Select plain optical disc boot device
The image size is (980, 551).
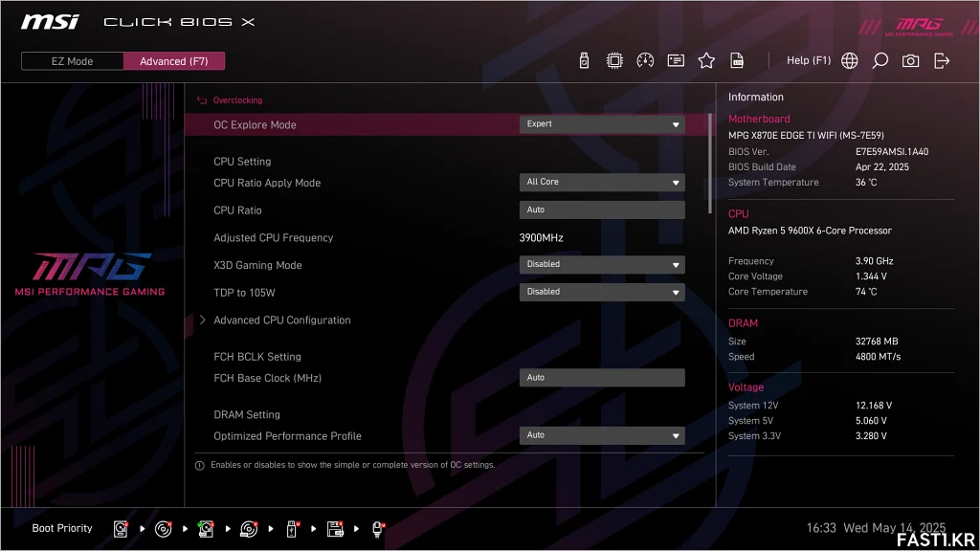(163, 529)
